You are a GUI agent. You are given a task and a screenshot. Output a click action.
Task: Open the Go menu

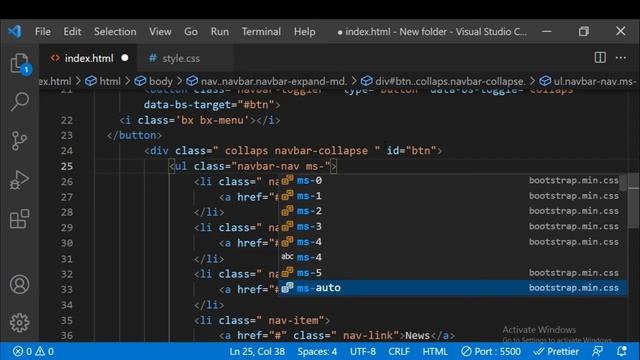coord(191,31)
